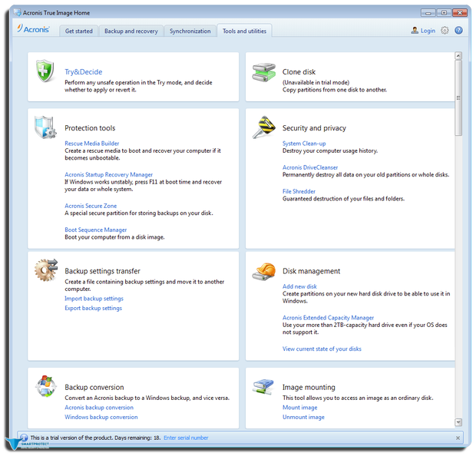476x456 pixels.
Task: Open help with the question mark icon
Action: pyautogui.click(x=458, y=31)
